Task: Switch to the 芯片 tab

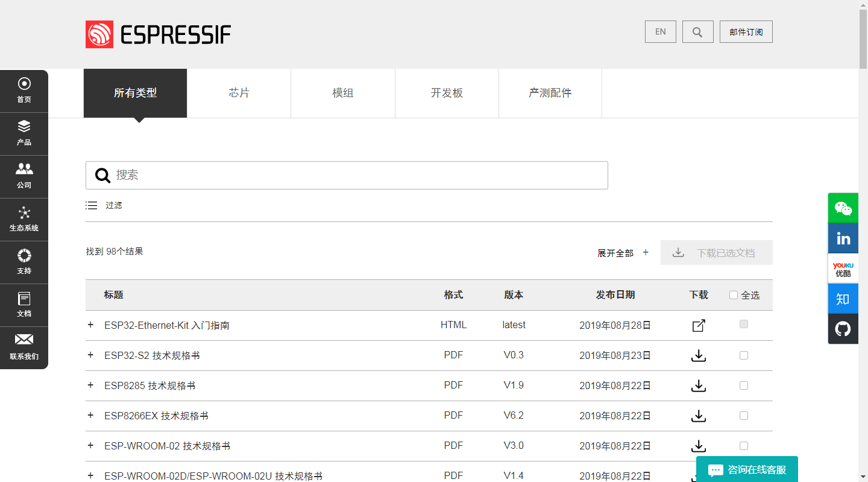Action: click(239, 94)
